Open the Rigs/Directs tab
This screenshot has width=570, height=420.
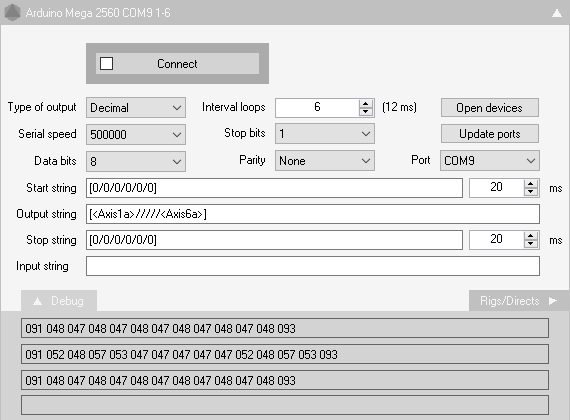click(519, 301)
